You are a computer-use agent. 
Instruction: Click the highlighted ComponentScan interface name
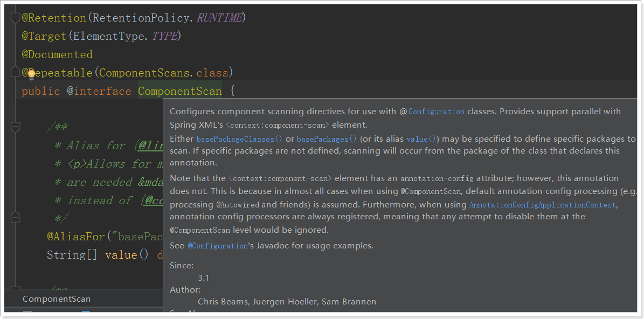tap(180, 91)
